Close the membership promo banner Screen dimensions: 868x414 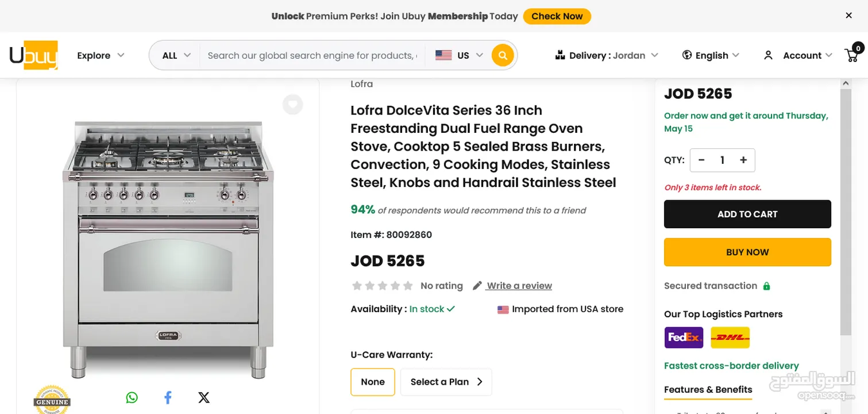(848, 16)
